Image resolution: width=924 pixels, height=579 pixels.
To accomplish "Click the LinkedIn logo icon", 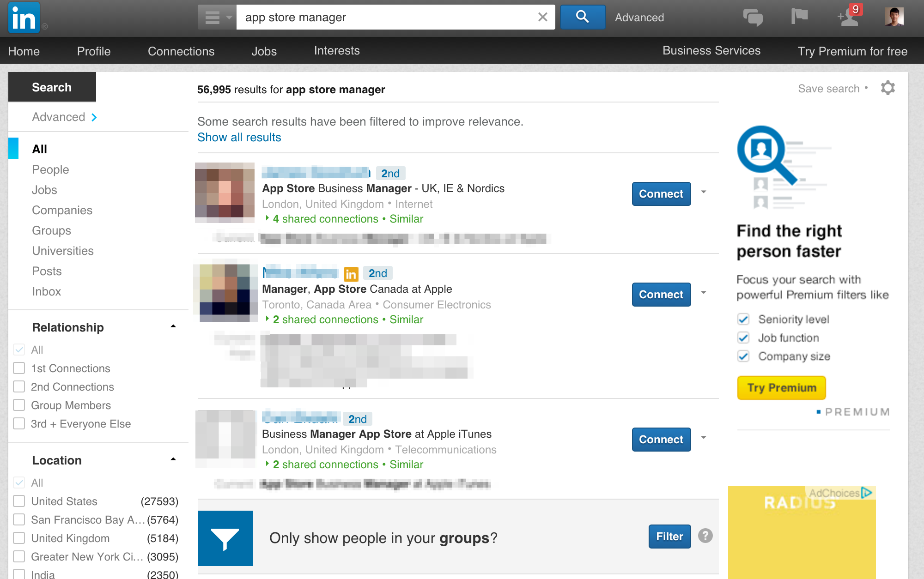I will 24,18.
